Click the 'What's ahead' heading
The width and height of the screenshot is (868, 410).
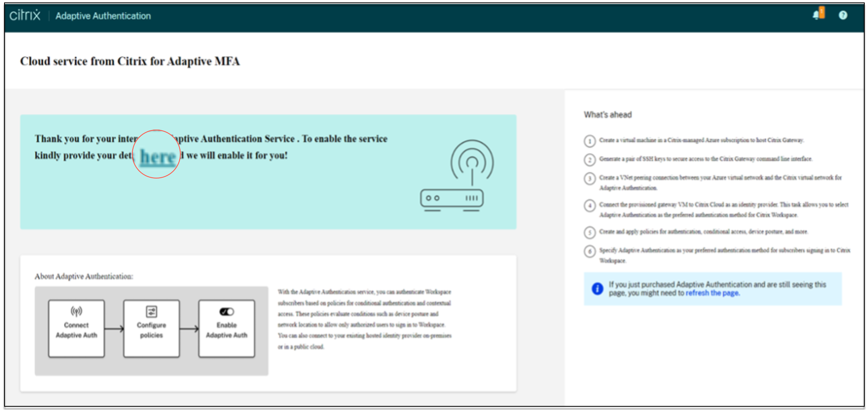pos(608,115)
